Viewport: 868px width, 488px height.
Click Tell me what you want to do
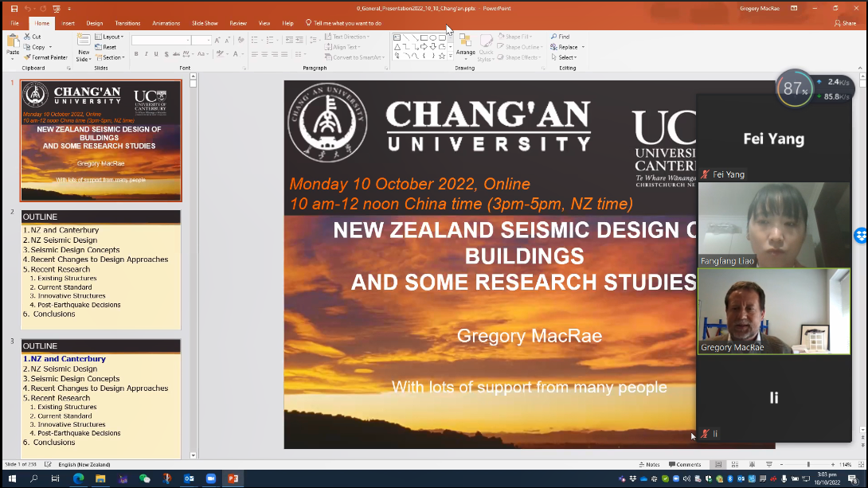click(x=343, y=23)
